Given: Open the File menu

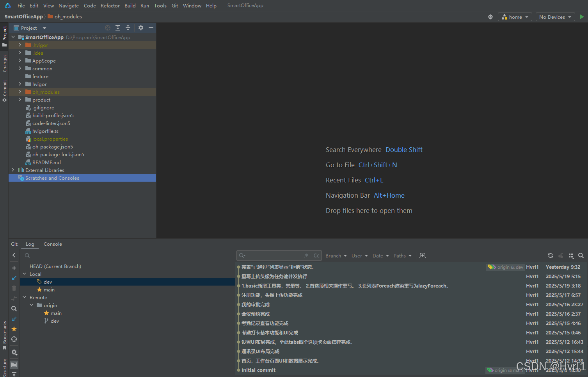Looking at the screenshot, I should 21,5.
